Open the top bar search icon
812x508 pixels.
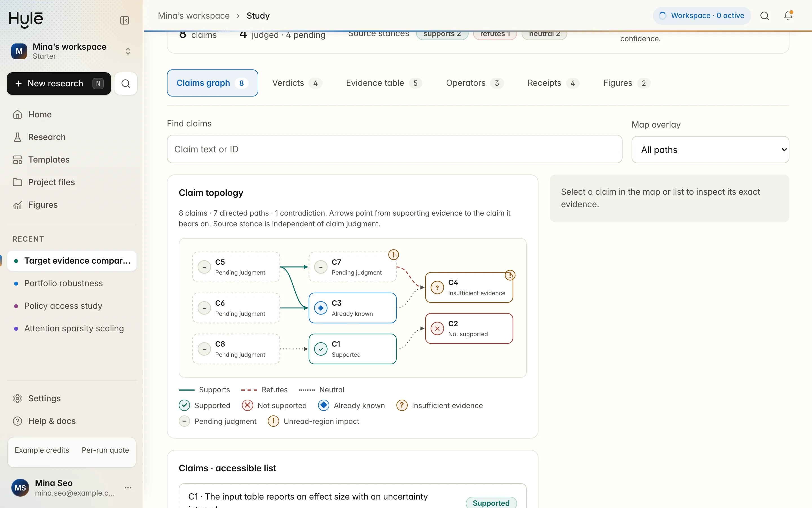pos(765,16)
